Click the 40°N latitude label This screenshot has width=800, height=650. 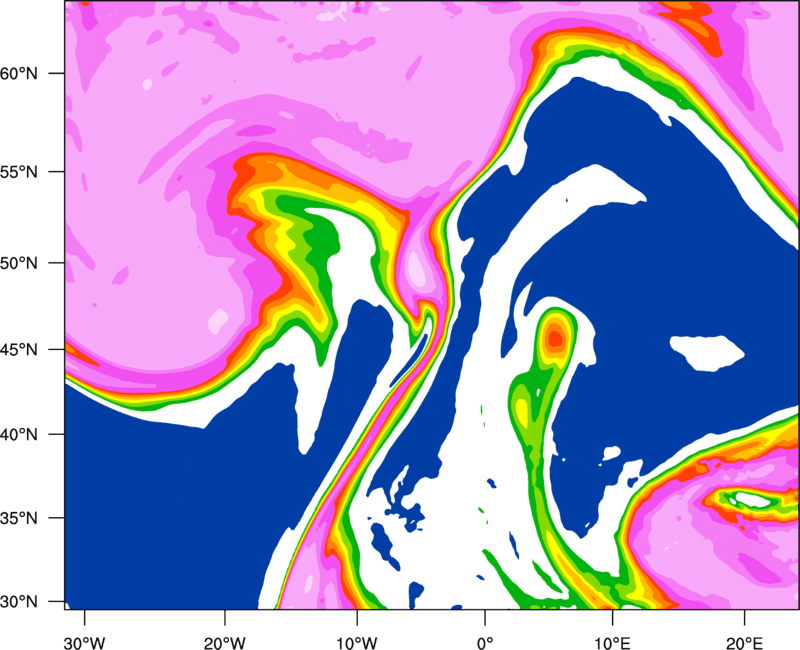point(19,435)
